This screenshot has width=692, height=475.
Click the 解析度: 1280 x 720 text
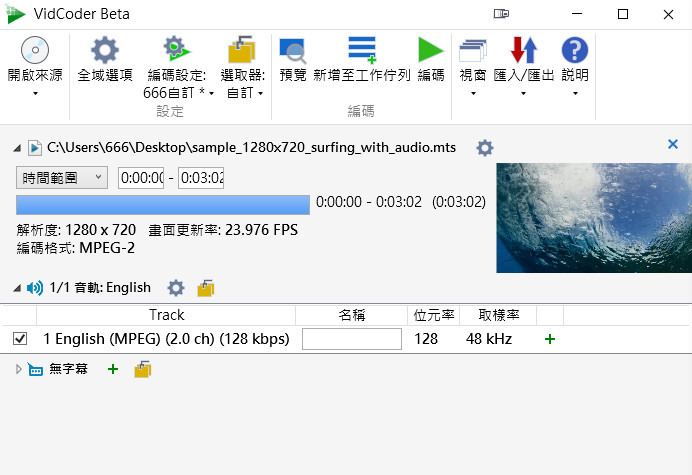coord(76,230)
